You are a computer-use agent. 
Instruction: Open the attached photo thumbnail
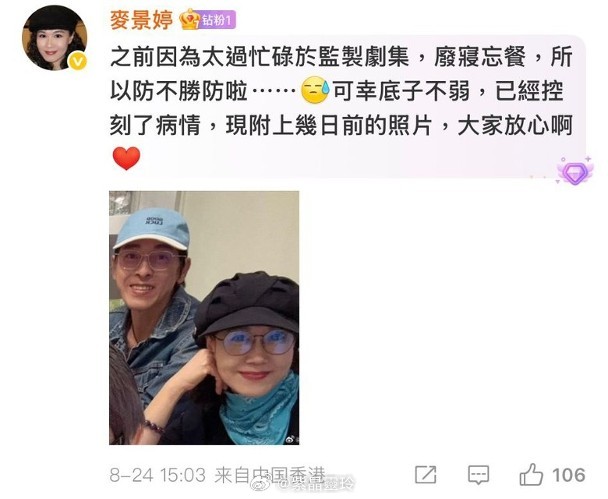[x=204, y=318]
